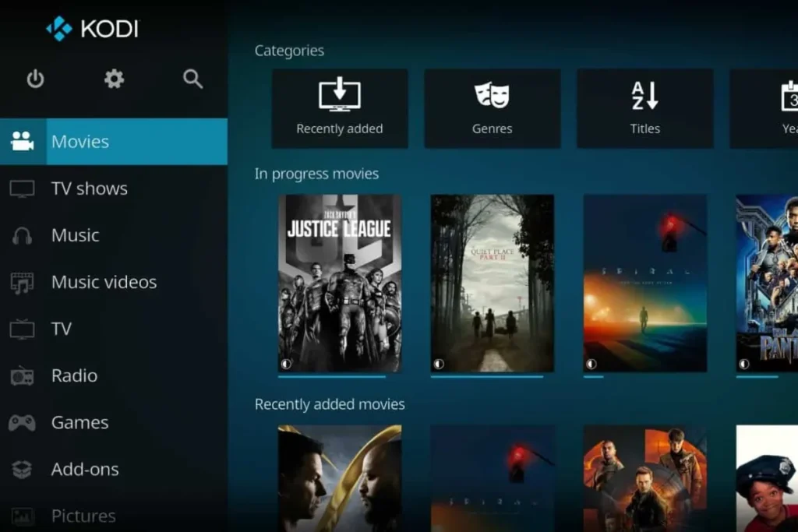This screenshot has height=532, width=798.
Task: Click the Recently added movies heading
Action: point(330,404)
